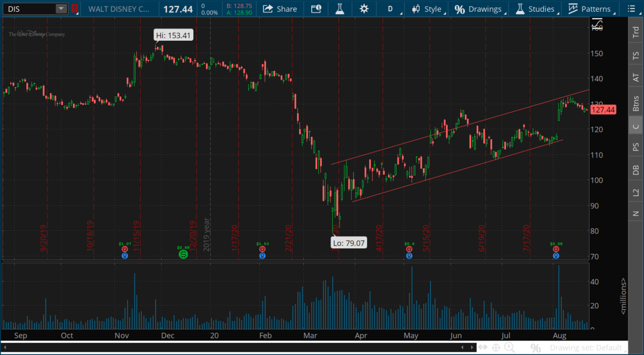Click the percent icon in bottom bar
This screenshot has width=644, height=355.
tap(536, 348)
